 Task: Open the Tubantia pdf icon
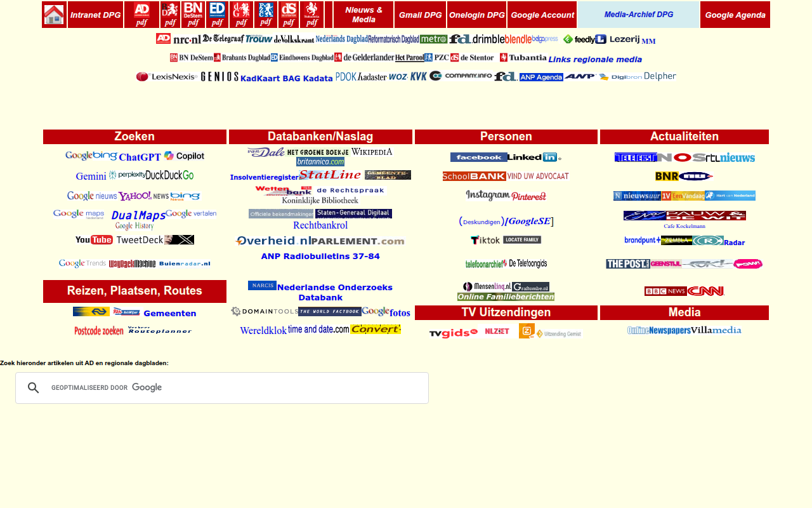[x=311, y=15]
